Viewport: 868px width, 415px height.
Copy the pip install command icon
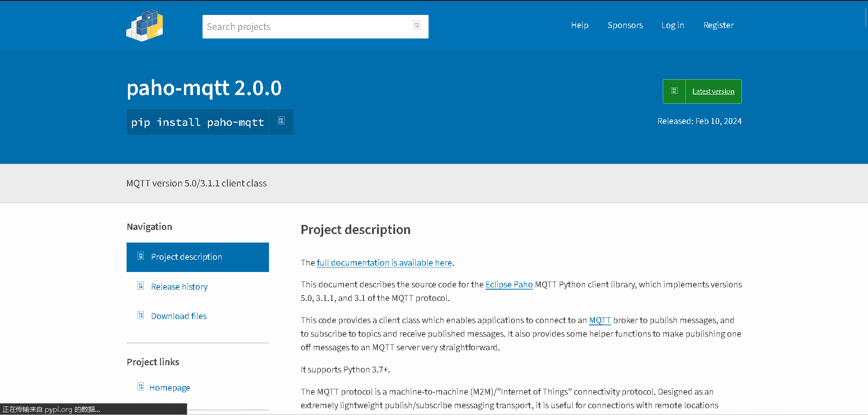[281, 121]
